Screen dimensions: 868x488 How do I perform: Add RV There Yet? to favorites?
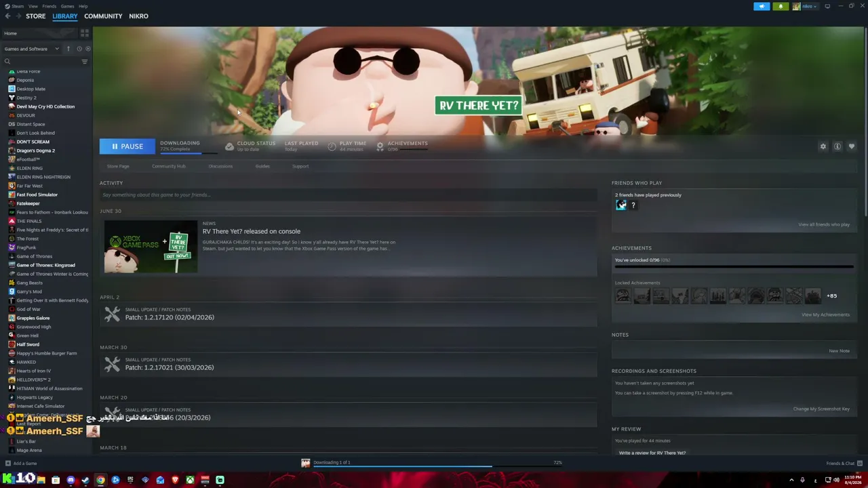(x=852, y=146)
